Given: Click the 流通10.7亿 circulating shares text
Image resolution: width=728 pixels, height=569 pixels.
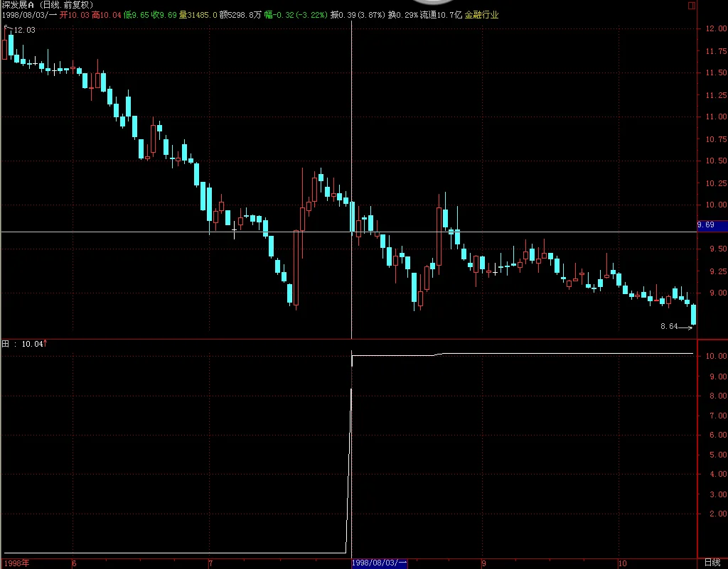Looking at the screenshot, I should click(x=441, y=15).
